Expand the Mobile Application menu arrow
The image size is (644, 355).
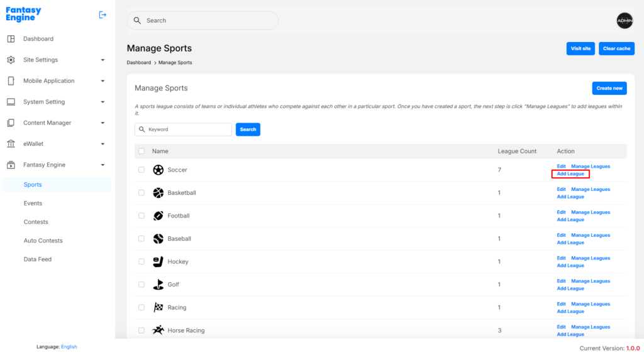tap(103, 81)
